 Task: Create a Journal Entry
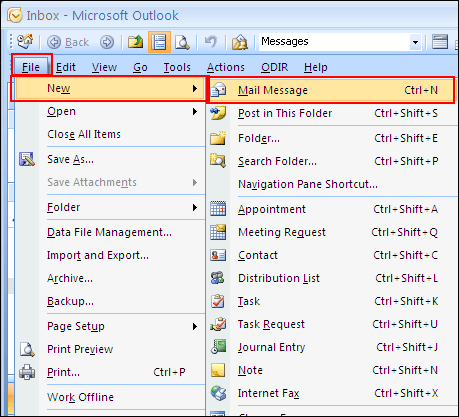click(x=332, y=347)
